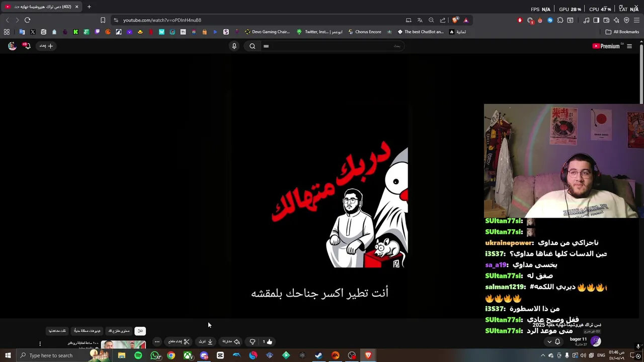The height and width of the screenshot is (362, 644).
Task: Open the Twitch bookmark icon
Action: (97, 32)
